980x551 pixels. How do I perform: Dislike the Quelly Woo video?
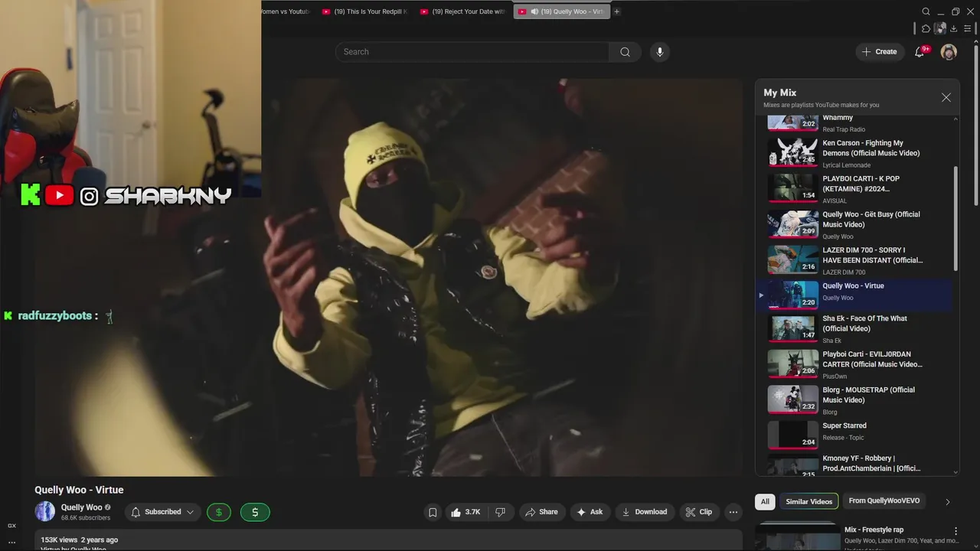pos(501,512)
